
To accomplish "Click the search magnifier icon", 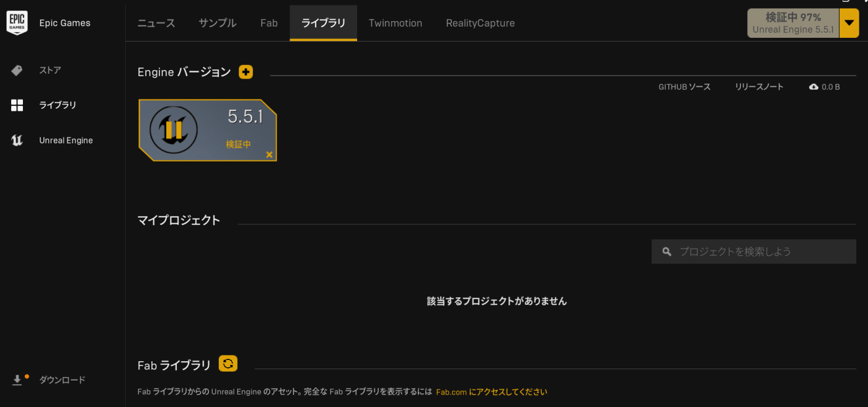I will tap(666, 252).
